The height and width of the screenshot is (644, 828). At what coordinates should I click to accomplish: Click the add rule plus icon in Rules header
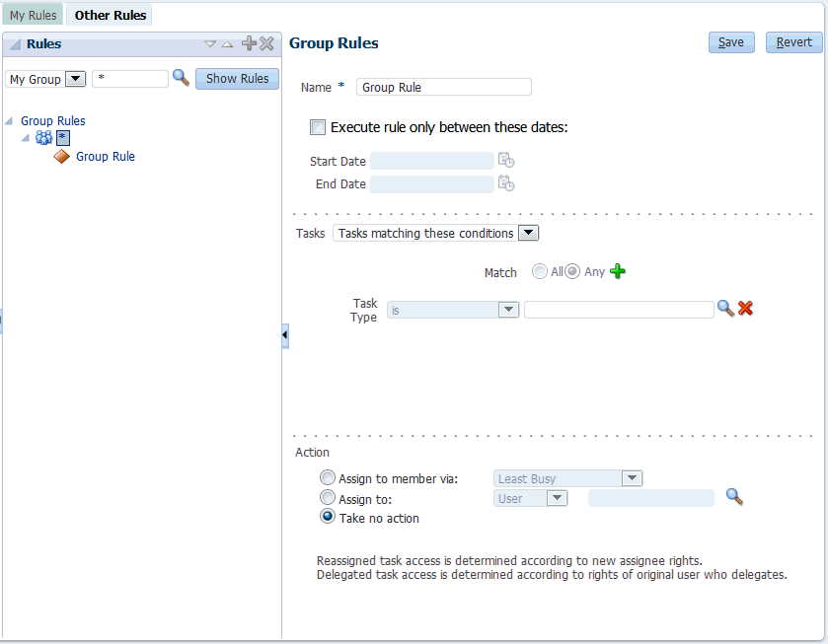(249, 43)
